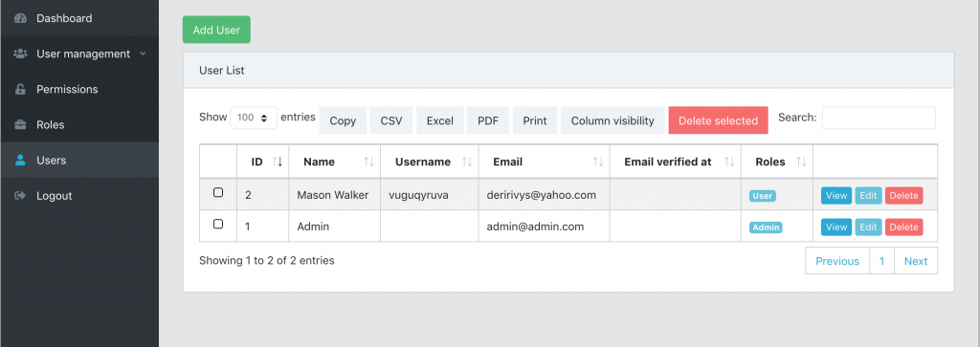980x347 pixels.
Task: Sort table by Email column arrows
Action: (x=598, y=162)
